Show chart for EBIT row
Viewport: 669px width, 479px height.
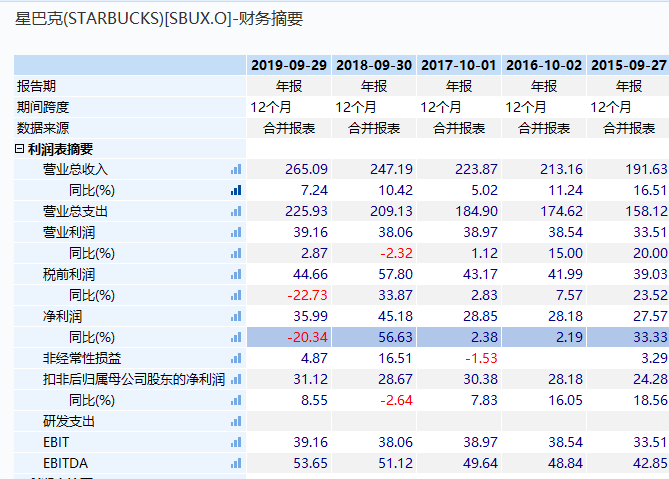[x=236, y=442]
